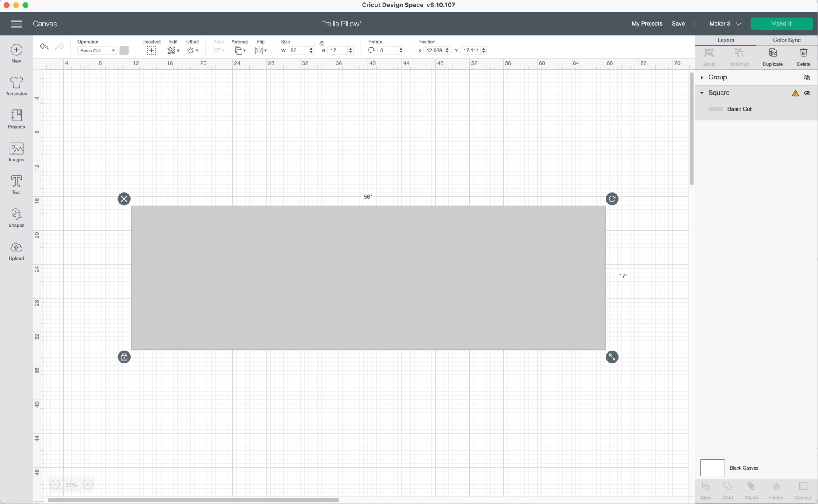Screen dimensions: 818x504
Task: Open the Templates panel
Action: 16,86
